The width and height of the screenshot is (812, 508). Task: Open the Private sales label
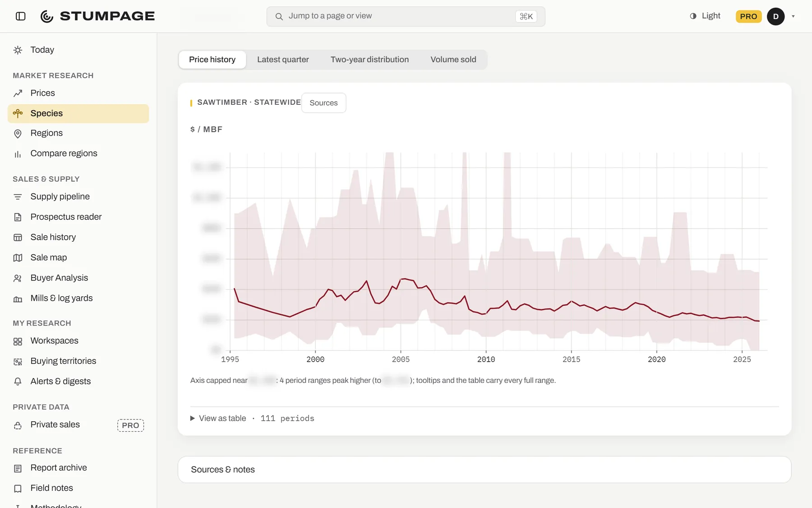(55, 424)
